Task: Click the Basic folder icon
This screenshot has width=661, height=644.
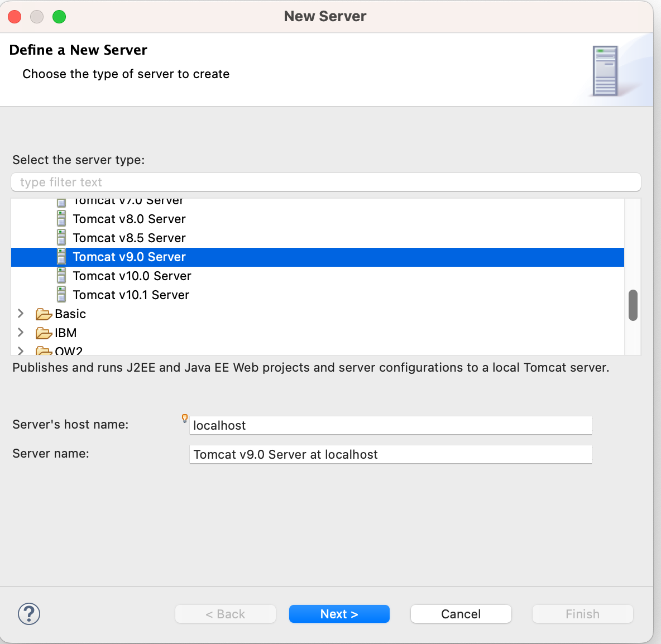Action: pos(44,314)
